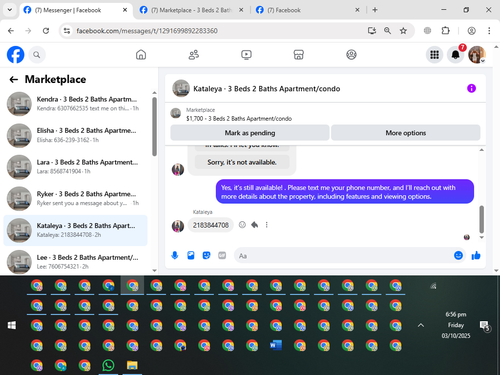Open the Friends icon in top navigation
The width and height of the screenshot is (500, 375).
(194, 55)
